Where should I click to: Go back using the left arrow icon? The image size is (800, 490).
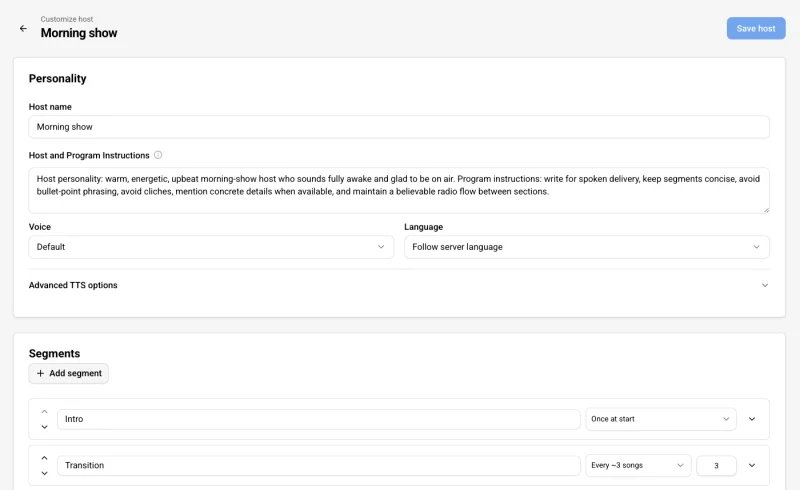pyautogui.click(x=23, y=29)
